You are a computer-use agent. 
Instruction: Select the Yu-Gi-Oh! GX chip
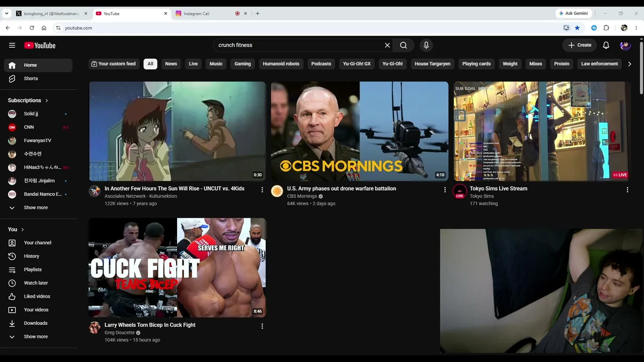pos(357,64)
